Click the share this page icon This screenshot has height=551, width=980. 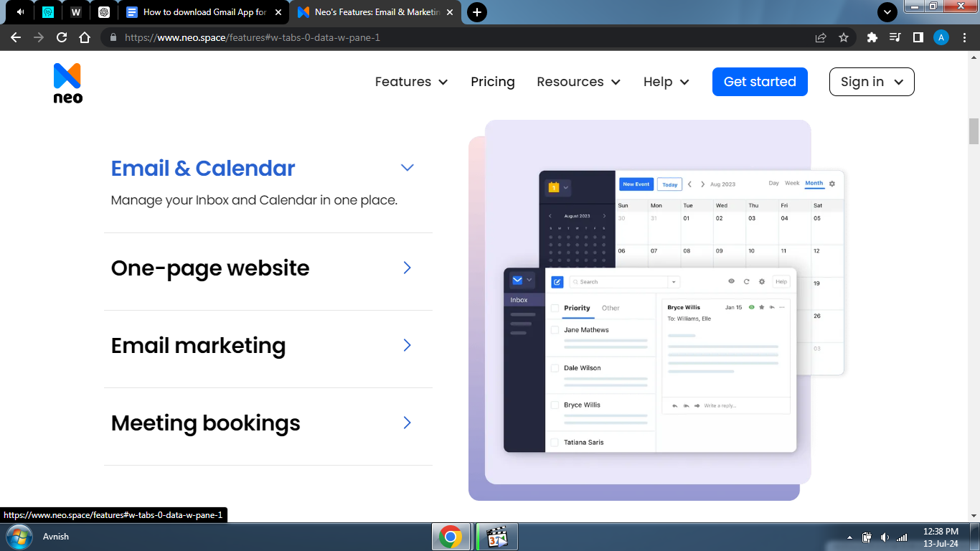coord(821,37)
